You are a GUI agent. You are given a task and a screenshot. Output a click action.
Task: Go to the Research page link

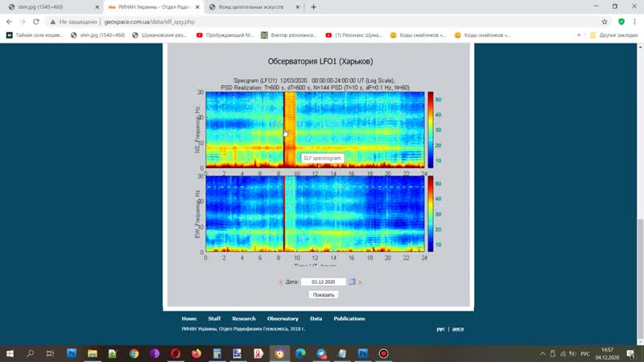(x=244, y=319)
